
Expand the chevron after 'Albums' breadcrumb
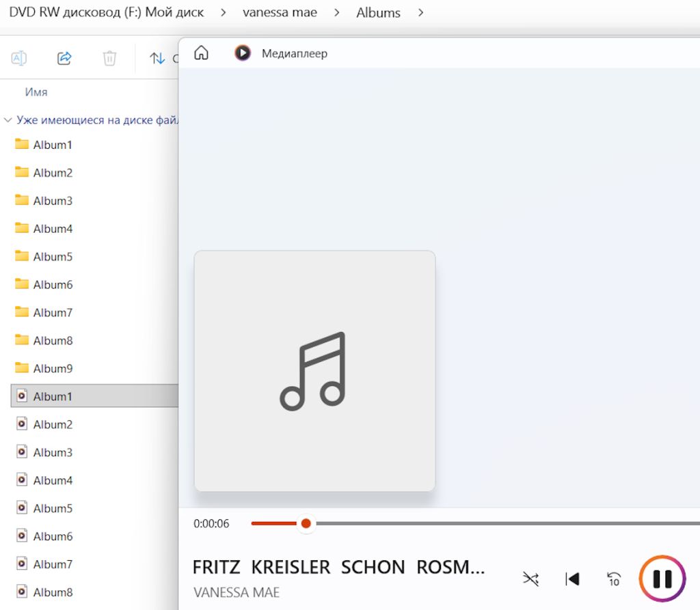[420, 12]
